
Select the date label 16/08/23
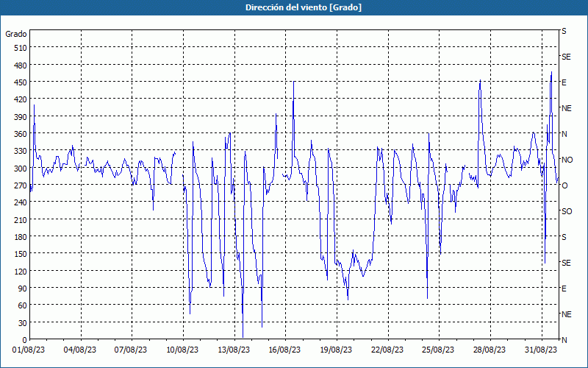(x=284, y=350)
